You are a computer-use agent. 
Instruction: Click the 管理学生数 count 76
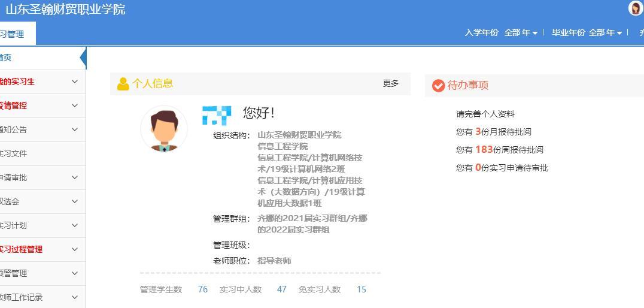tap(203, 289)
